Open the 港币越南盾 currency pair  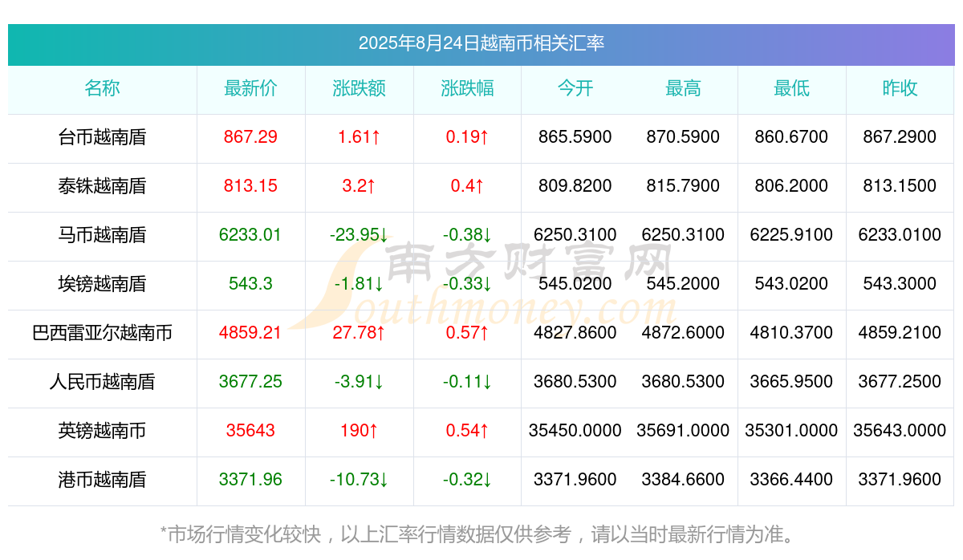pyautogui.click(x=102, y=480)
